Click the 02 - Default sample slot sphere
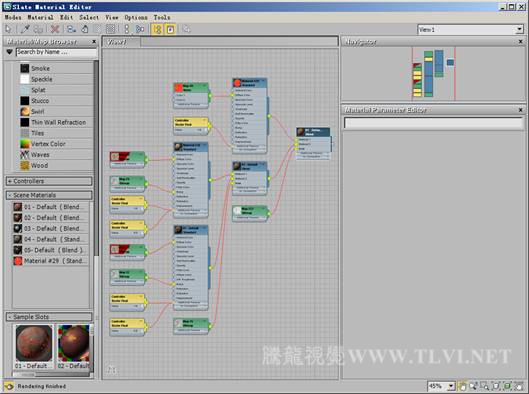 click(74, 343)
